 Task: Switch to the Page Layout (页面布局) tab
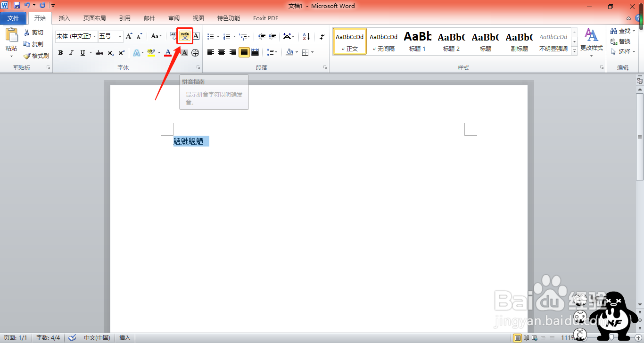[95, 18]
